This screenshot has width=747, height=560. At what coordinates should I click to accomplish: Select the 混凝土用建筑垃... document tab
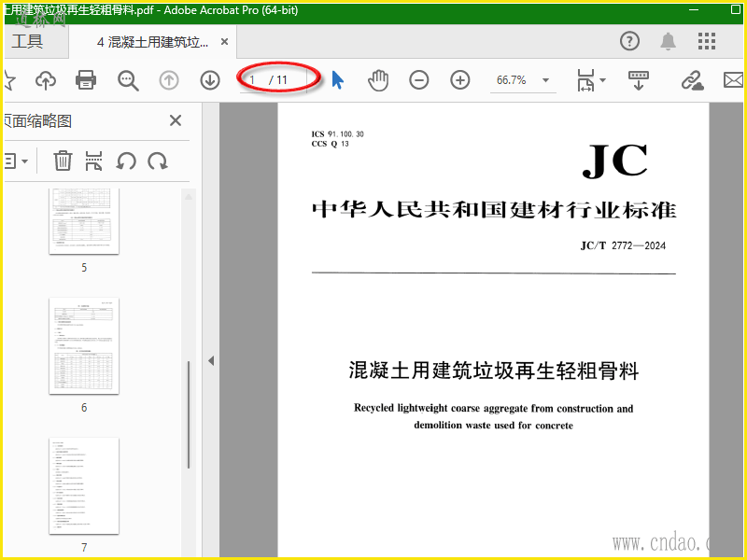click(152, 42)
